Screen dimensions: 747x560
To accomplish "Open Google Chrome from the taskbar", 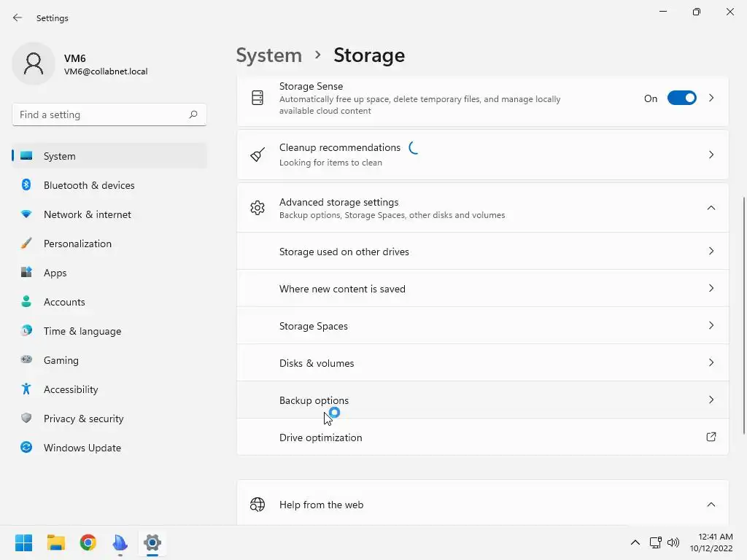I will [88, 542].
